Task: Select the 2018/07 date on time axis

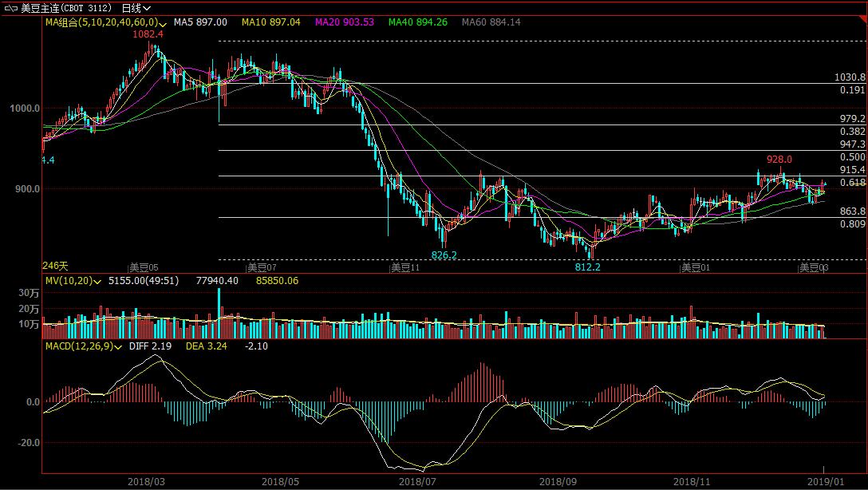Action: coord(417,481)
